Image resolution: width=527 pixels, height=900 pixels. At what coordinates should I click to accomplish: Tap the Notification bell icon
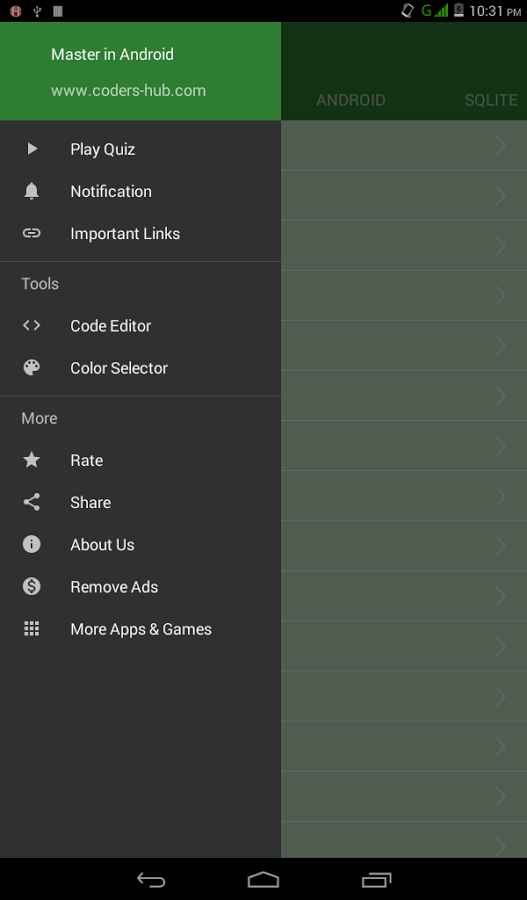coord(32,191)
